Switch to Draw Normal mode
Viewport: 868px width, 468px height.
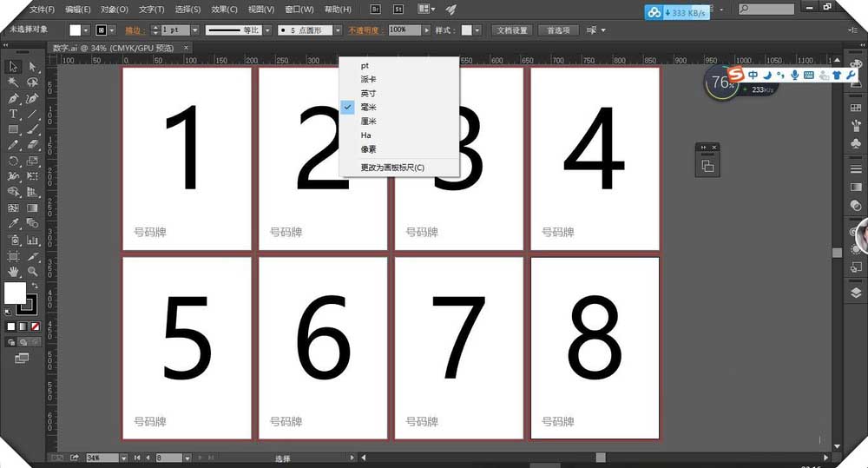tap(11, 342)
